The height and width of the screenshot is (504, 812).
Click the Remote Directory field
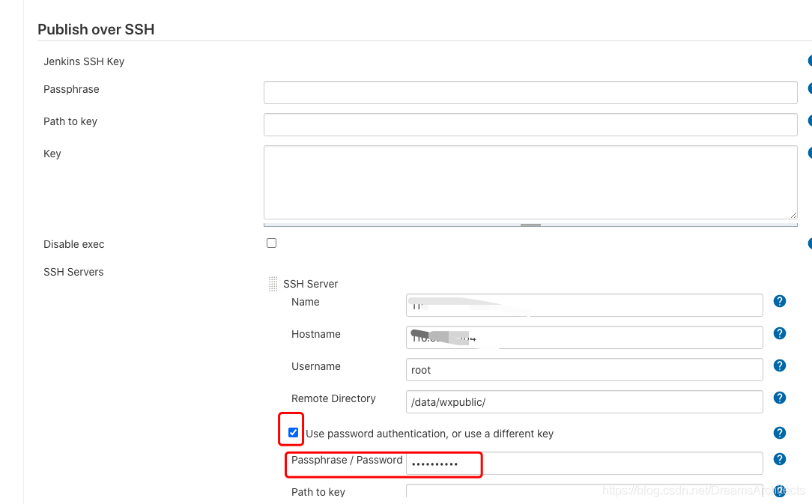point(584,401)
